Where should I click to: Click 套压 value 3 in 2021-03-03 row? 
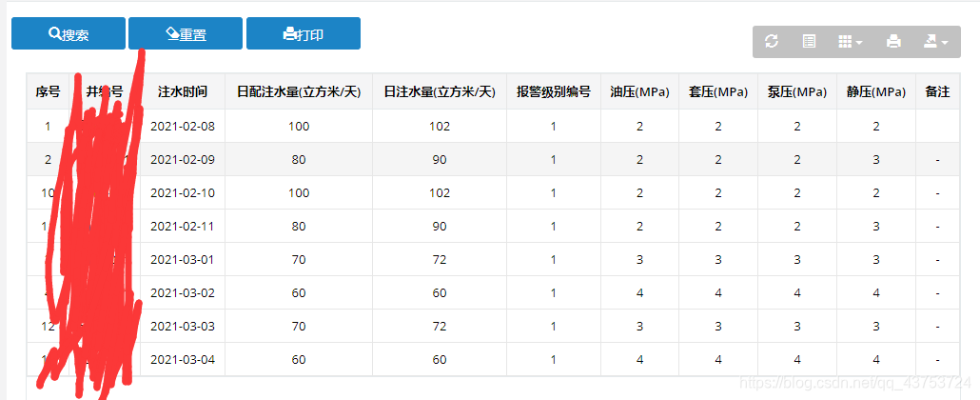pos(718,326)
